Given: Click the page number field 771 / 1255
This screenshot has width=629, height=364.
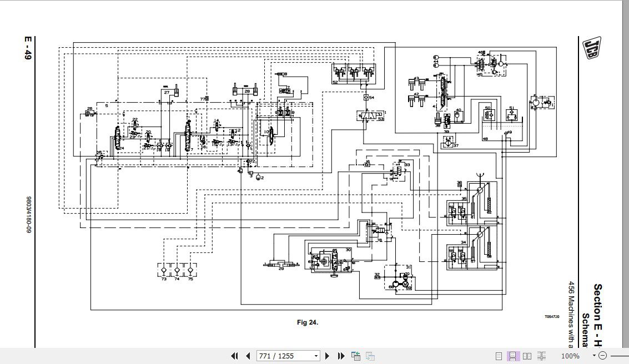Looking at the screenshot, I should click(284, 356).
